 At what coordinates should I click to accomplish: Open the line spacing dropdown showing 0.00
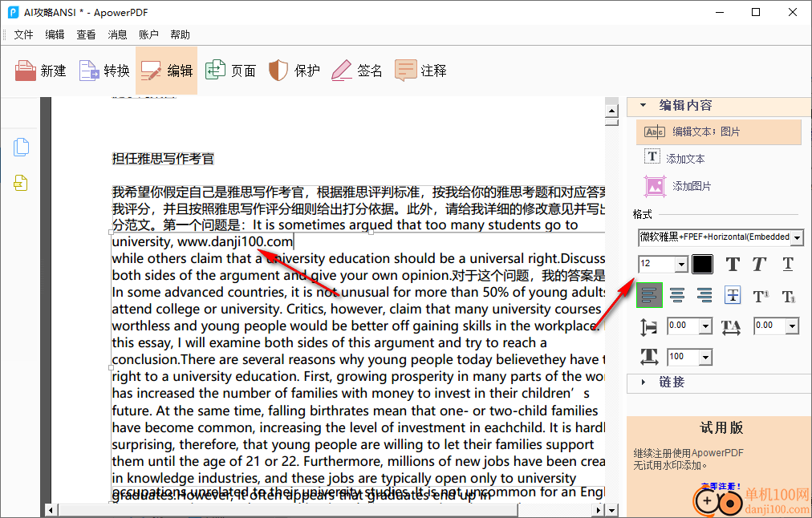pos(705,326)
